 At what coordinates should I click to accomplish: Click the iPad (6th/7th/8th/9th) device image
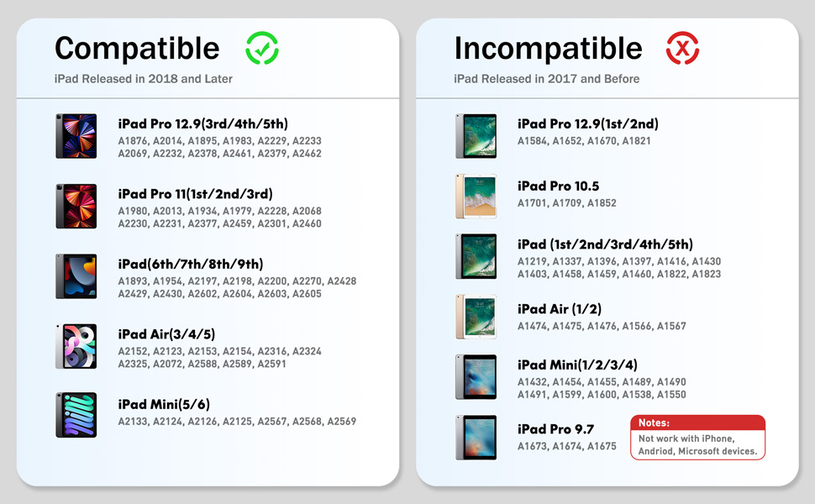(76, 276)
